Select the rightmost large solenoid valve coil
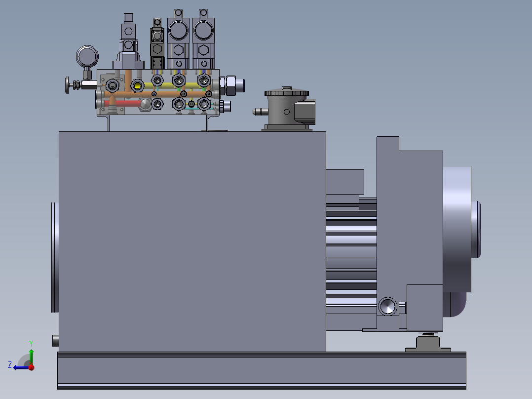The image size is (532, 399). (x=203, y=30)
